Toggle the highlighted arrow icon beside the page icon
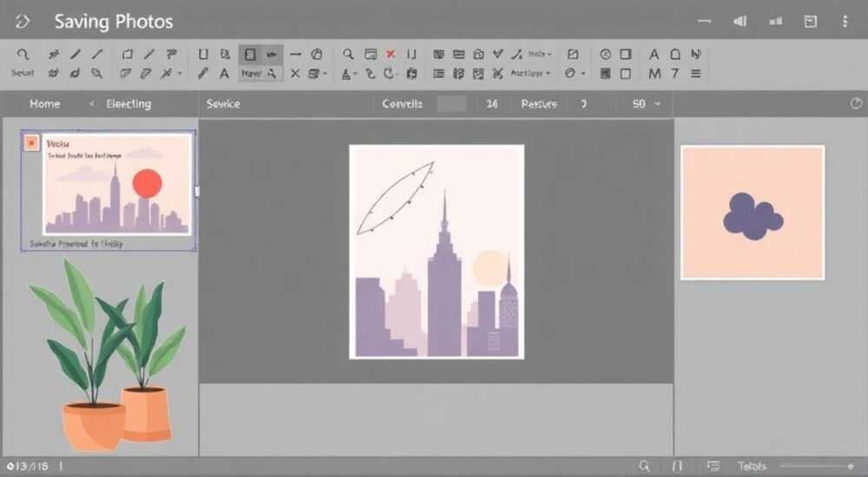This screenshot has height=477, width=868. pos(272,55)
